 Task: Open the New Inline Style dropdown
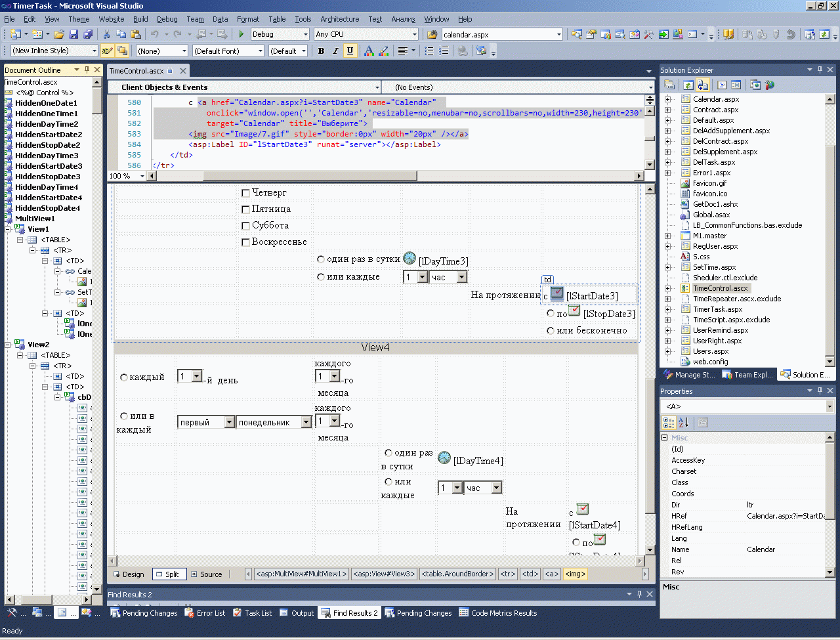coord(94,51)
